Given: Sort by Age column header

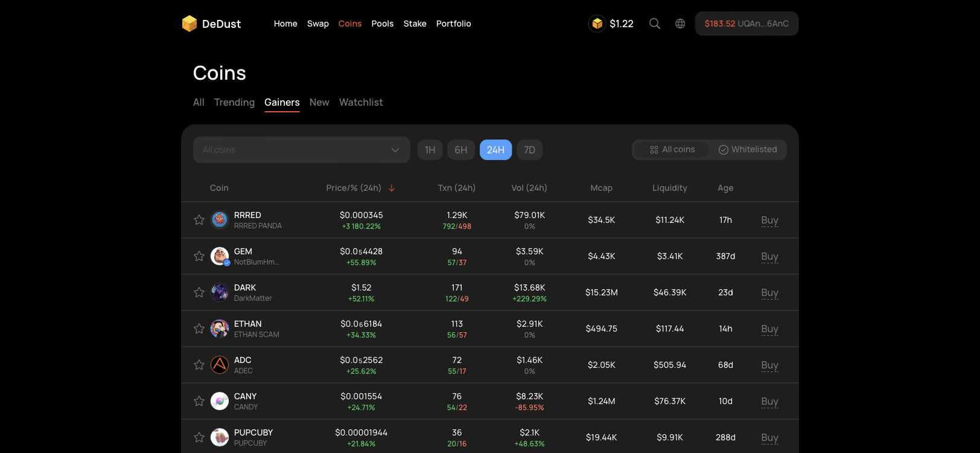Looking at the screenshot, I should point(725,188).
